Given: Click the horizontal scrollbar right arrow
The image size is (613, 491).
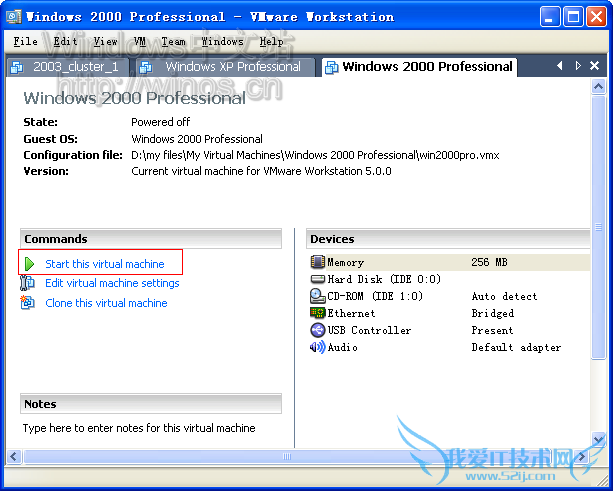Looking at the screenshot, I should 581,456.
